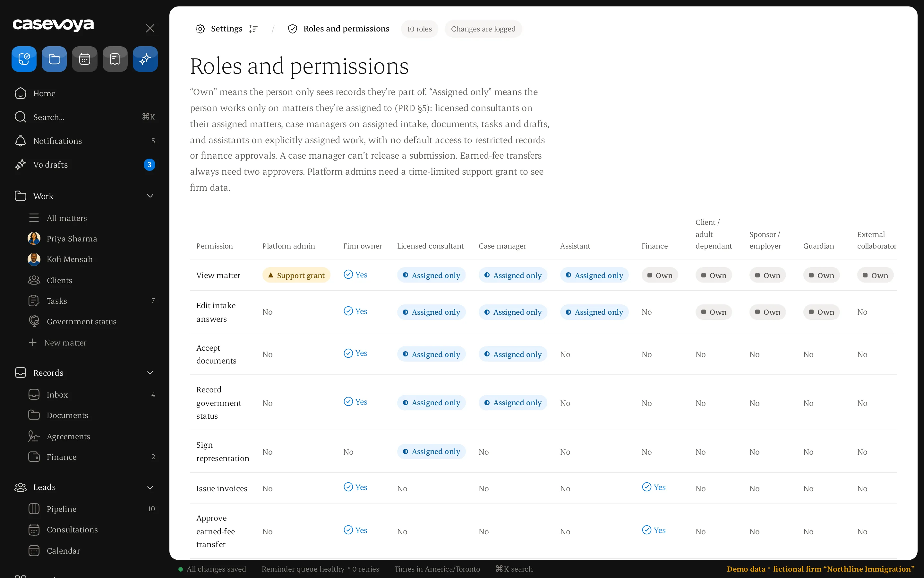Open Calendar under Leads
Screen dimensions: 924x578
[92, 550]
